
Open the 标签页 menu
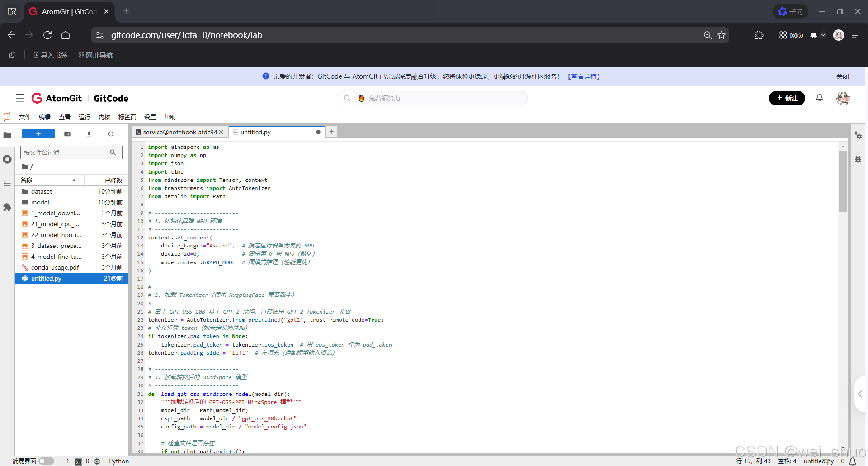tap(127, 117)
